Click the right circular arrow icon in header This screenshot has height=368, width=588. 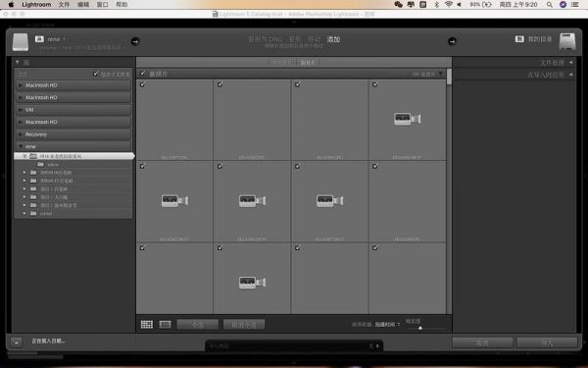pyautogui.click(x=452, y=41)
